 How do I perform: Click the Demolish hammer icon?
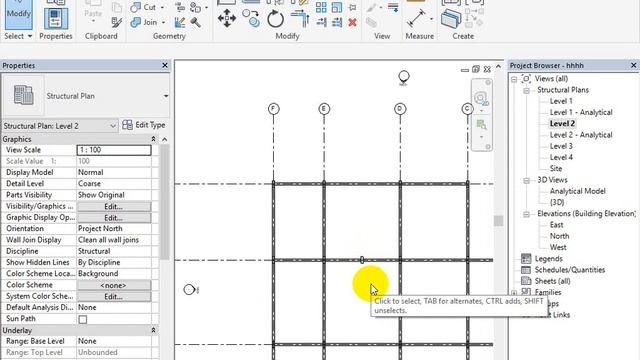(x=196, y=22)
